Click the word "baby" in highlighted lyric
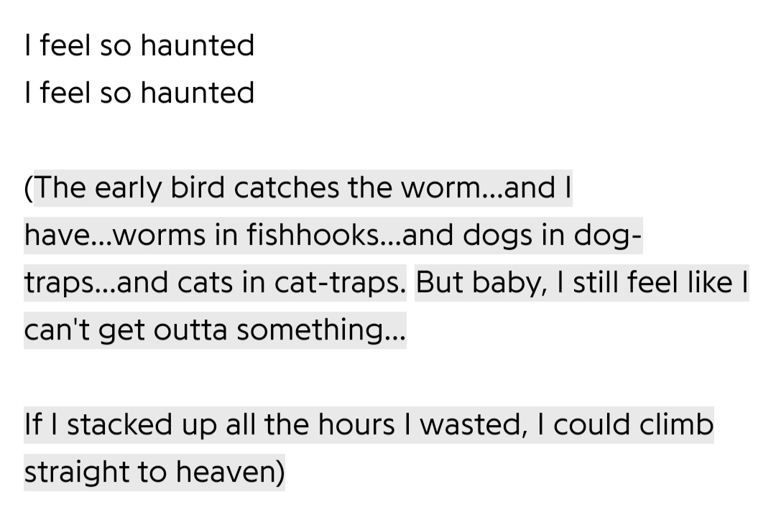This screenshot has width=776, height=532. pos(509,283)
